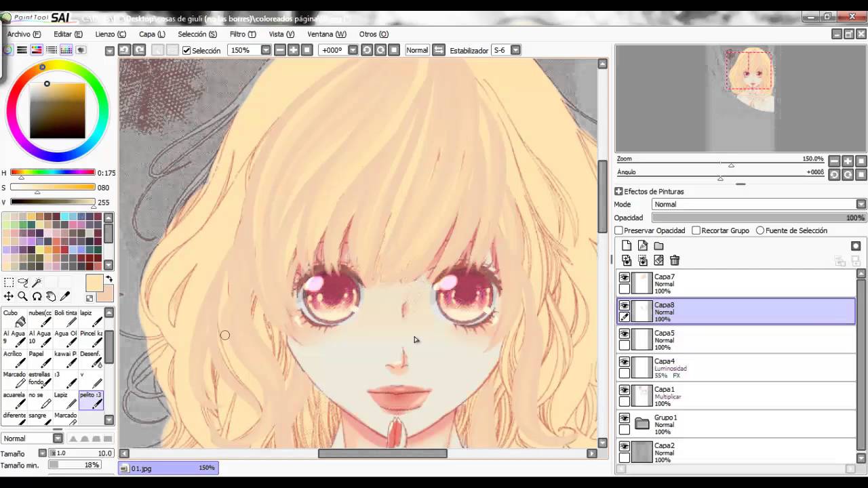868x488 pixels.
Task: Choose the estrellas fondo brush
Action: click(41, 378)
